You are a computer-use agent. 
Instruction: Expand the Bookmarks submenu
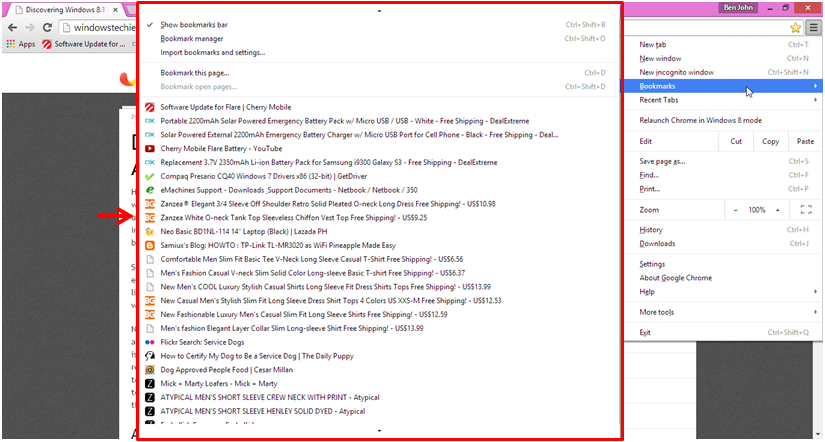[723, 86]
